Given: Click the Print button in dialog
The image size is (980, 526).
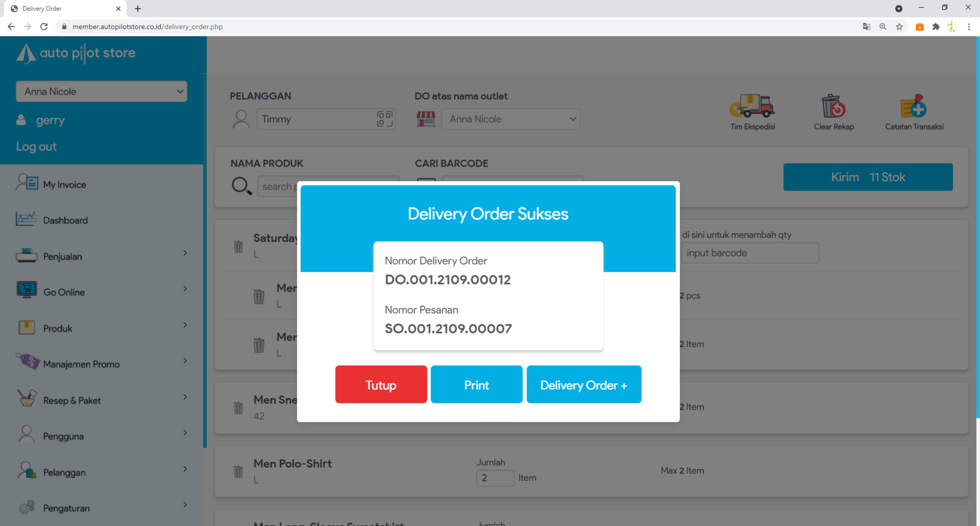Looking at the screenshot, I should (x=476, y=384).
